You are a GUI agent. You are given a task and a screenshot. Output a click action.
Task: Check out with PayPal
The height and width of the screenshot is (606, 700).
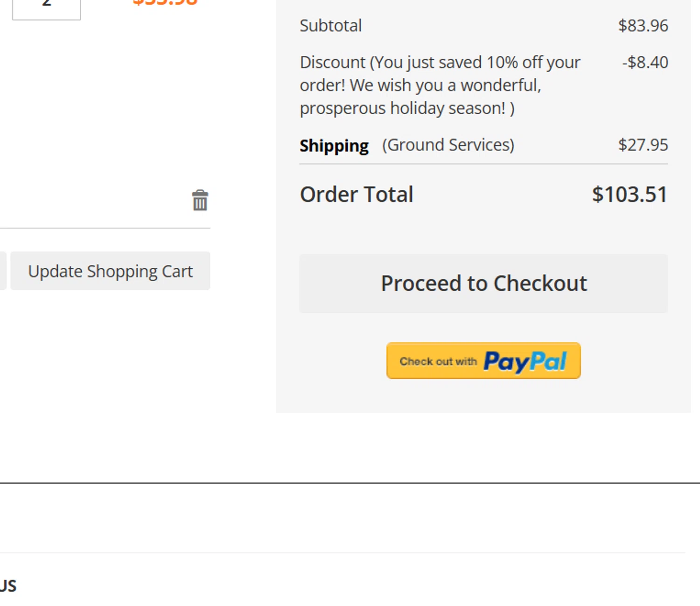(483, 361)
